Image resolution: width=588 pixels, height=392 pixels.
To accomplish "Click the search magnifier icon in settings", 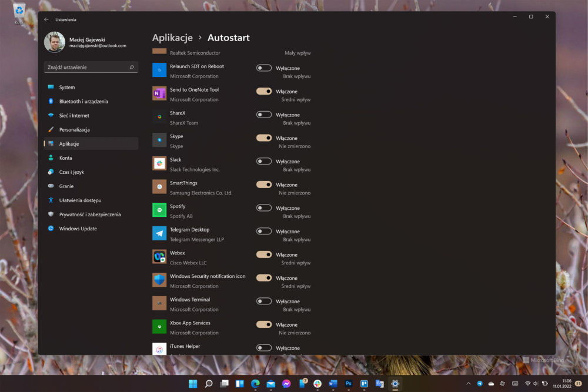I will point(132,67).
